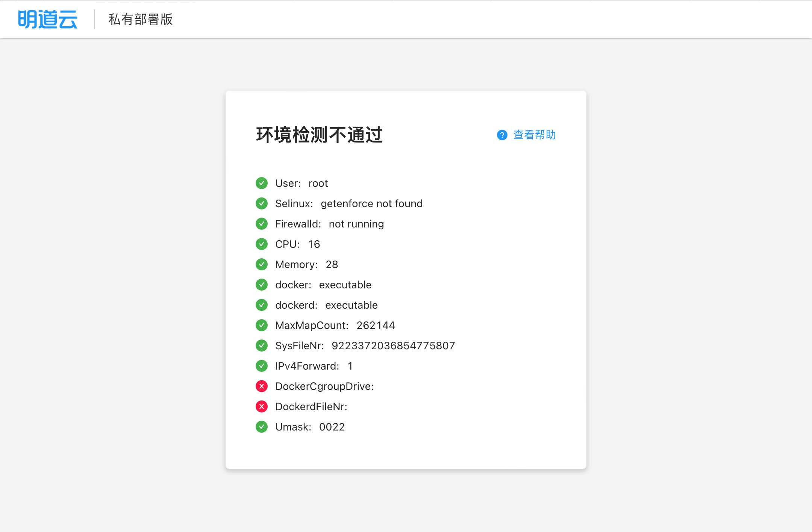Viewport: 812px width, 532px height.
Task: Click the check icon for Firewalld: not running
Action: pos(262,224)
